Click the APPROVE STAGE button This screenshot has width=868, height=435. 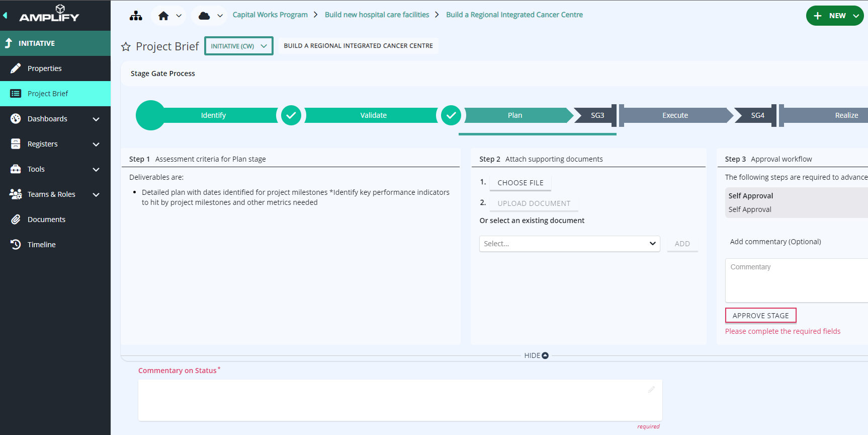[x=761, y=316]
